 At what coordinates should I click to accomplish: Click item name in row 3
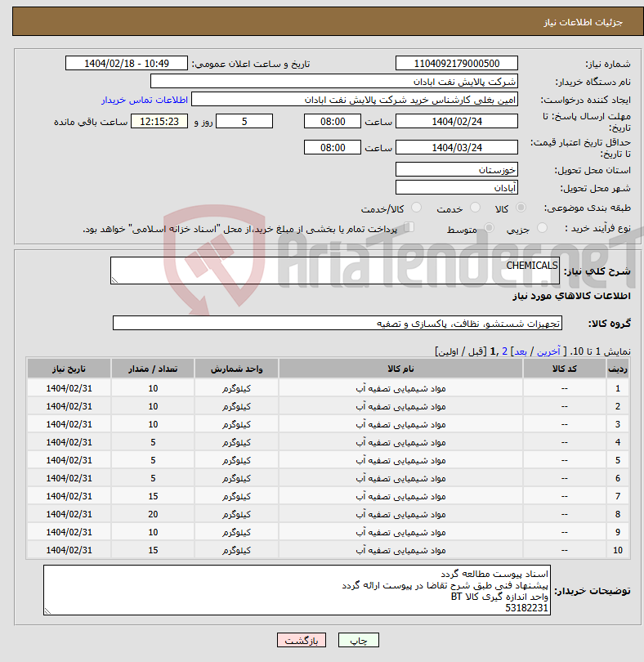[400, 424]
